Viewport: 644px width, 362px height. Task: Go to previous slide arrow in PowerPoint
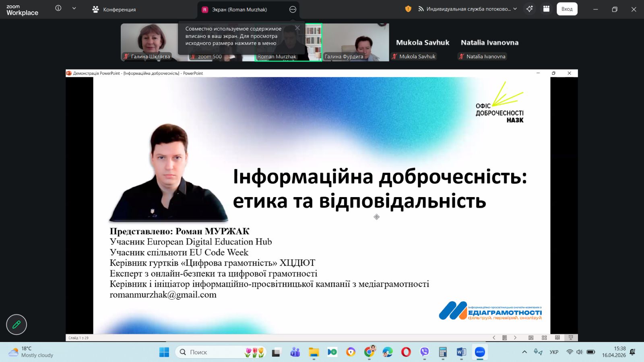click(x=494, y=338)
